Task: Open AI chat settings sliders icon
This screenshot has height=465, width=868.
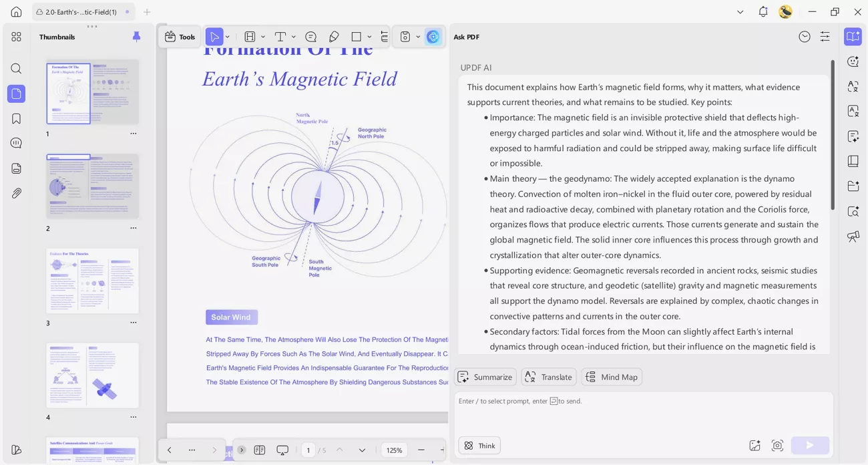Action: 825,37
